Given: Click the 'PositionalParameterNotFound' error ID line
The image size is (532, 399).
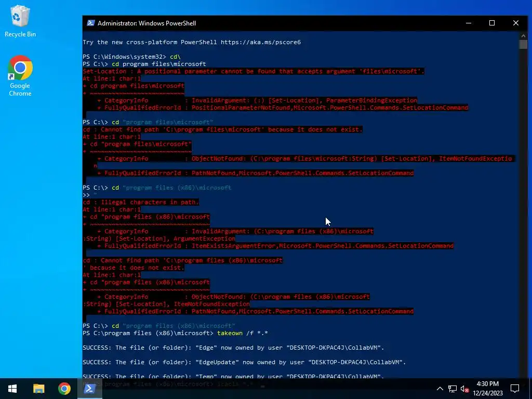Looking at the screenshot, I should [283, 108].
